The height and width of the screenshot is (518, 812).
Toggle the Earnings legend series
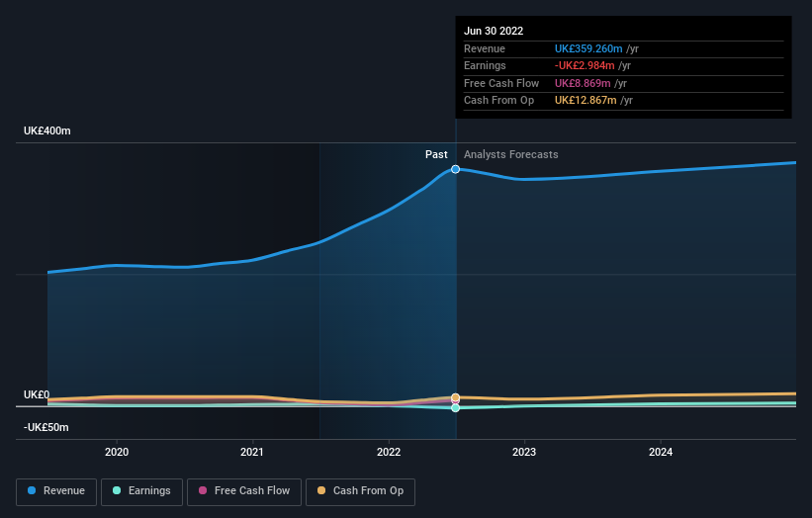pos(141,491)
